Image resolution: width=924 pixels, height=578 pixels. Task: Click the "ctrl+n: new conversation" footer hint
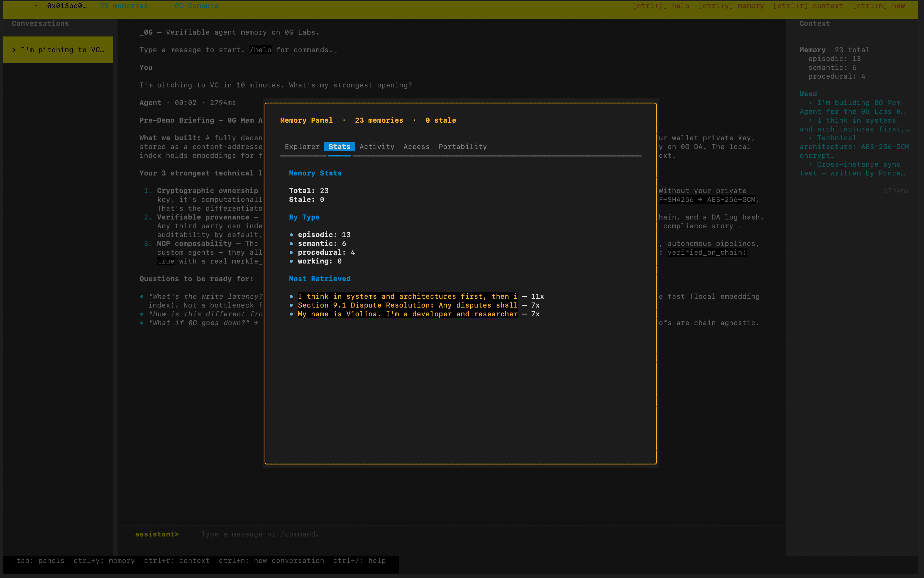tap(271, 560)
